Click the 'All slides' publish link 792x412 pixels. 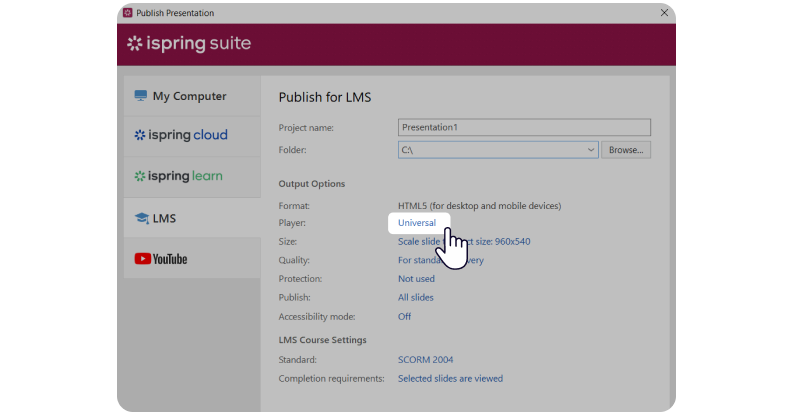pos(416,297)
